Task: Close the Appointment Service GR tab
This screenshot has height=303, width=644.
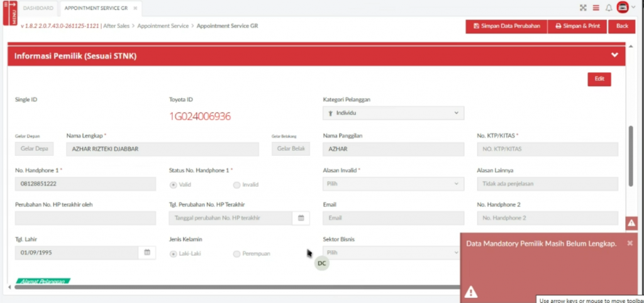Action: [x=135, y=8]
